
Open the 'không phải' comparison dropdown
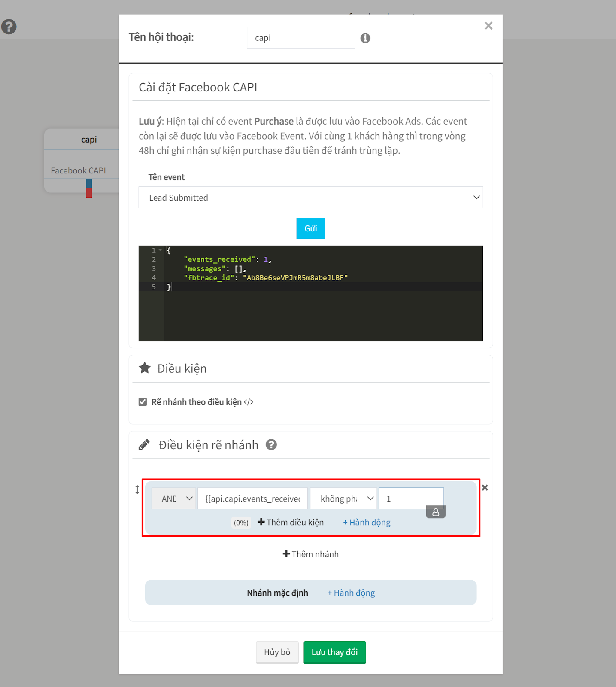343,499
